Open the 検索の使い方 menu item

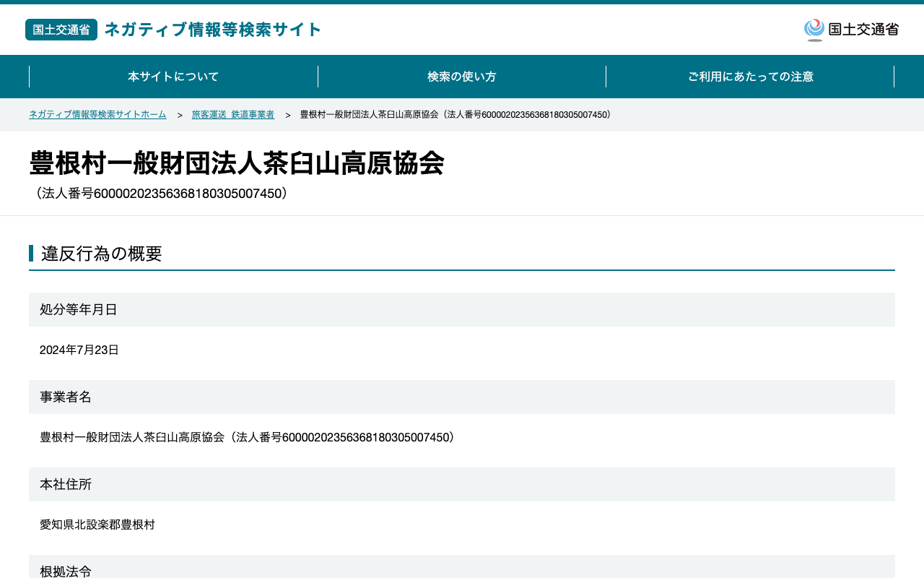click(462, 77)
